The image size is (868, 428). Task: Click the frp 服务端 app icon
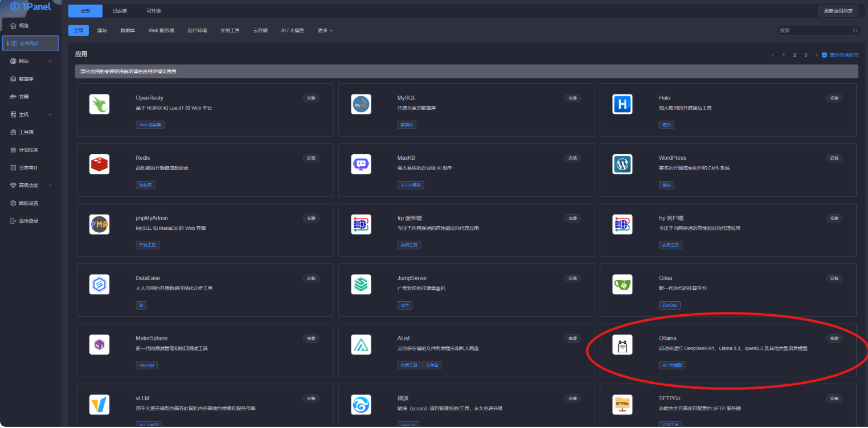tap(361, 225)
